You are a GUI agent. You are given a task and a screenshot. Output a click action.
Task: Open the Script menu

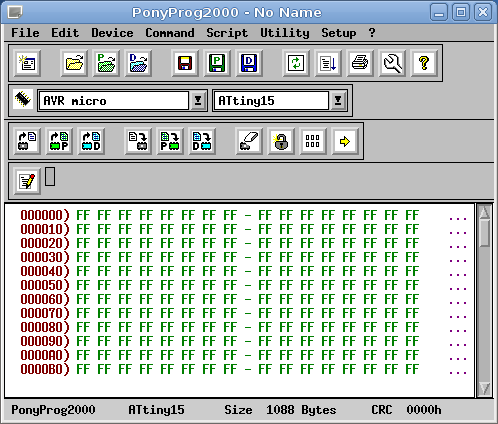tap(227, 33)
